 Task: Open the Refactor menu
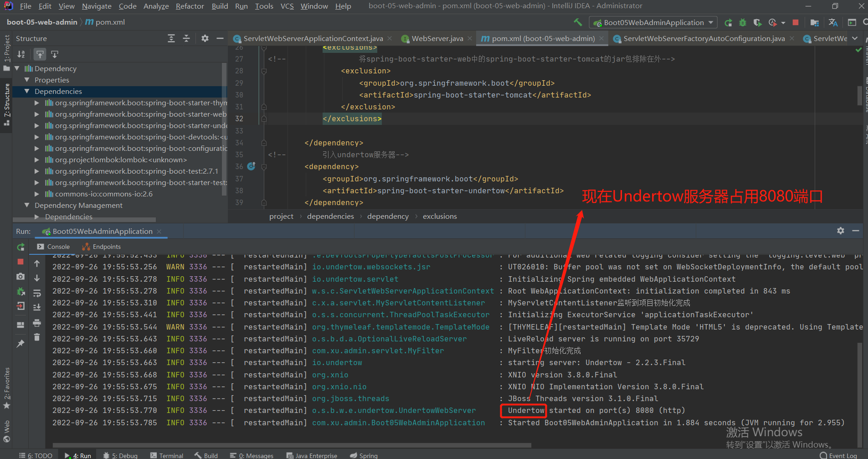click(190, 6)
